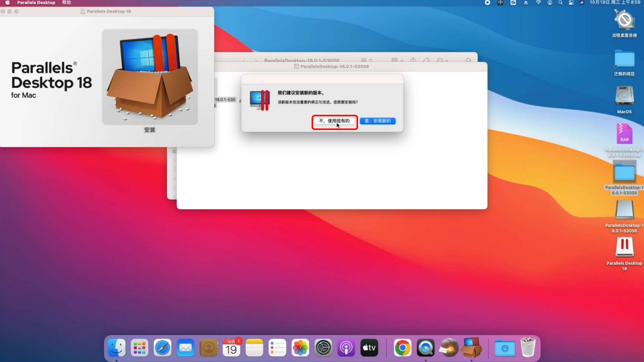Click the screen recording stop icon in menu bar
Screen dimensions: 644x362
click(487, 3)
